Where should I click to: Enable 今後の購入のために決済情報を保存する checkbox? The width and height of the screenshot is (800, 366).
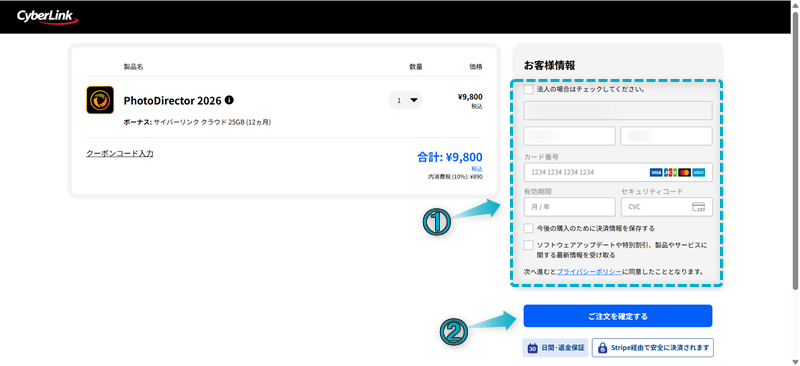click(529, 228)
